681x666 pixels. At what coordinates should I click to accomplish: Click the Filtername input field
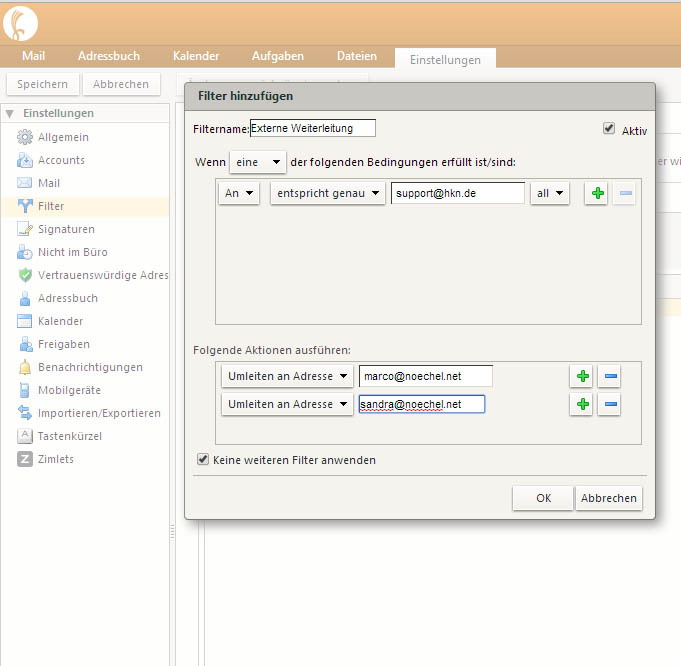313,128
